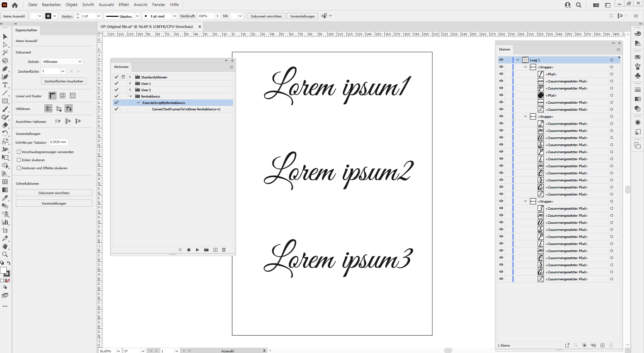
Task: Open the search icon in top bar
Action: (579, 5)
